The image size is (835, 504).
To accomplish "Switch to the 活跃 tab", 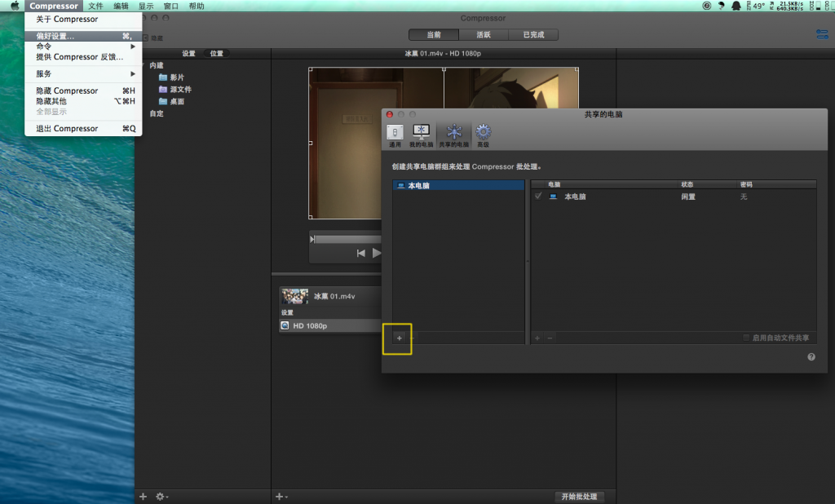I will (x=484, y=35).
